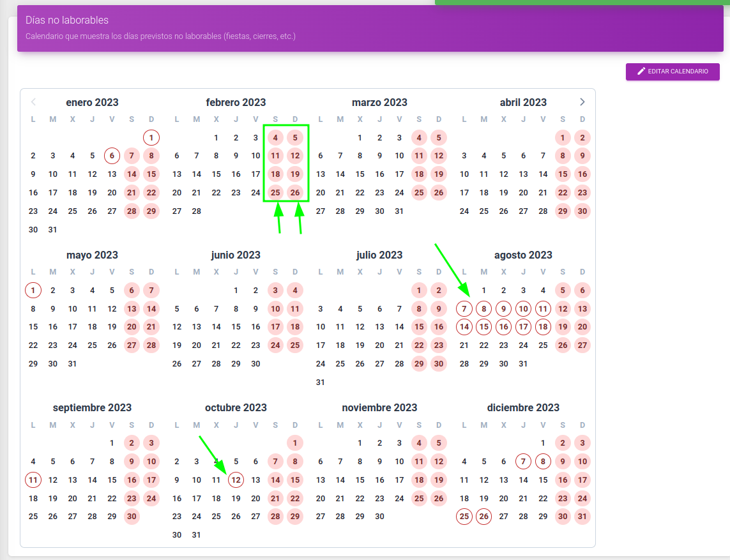Select January 6 circled day
This screenshot has width=730, height=560.
point(112,156)
